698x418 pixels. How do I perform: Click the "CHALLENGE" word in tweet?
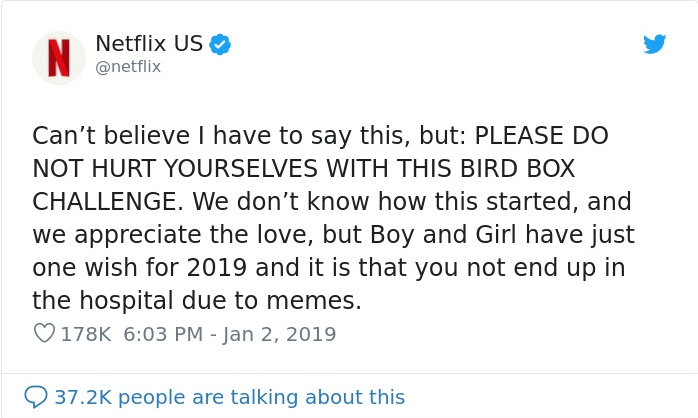coord(108,201)
